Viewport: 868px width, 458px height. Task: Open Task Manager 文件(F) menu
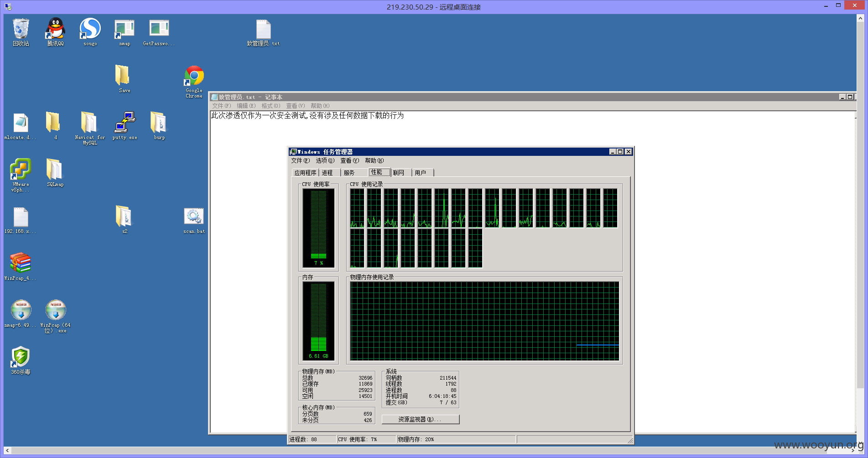(300, 160)
